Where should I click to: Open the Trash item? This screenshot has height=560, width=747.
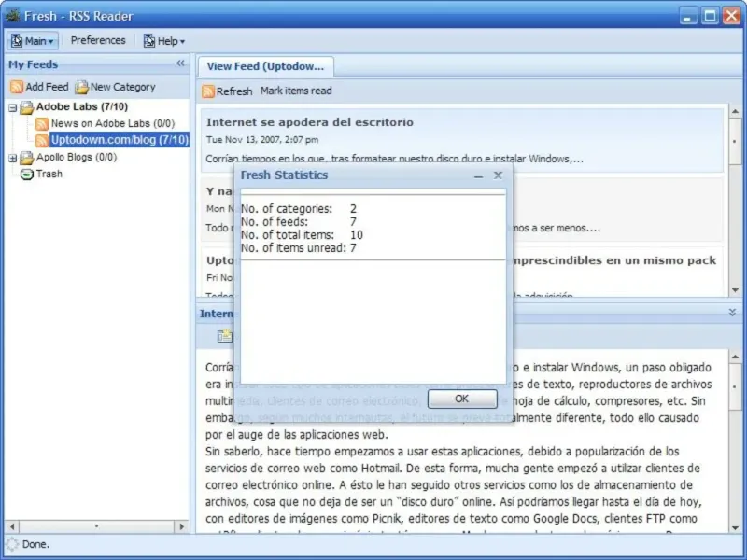coord(49,174)
